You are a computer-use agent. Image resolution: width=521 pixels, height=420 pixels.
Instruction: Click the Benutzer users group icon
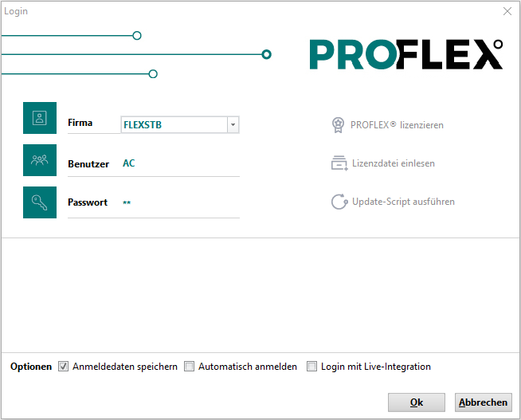(x=40, y=160)
